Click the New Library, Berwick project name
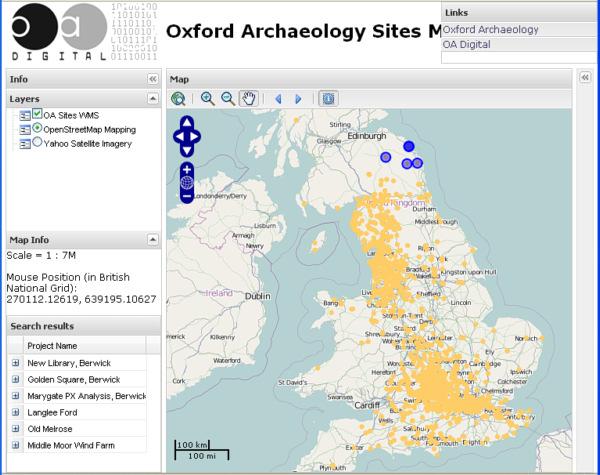 [69, 363]
